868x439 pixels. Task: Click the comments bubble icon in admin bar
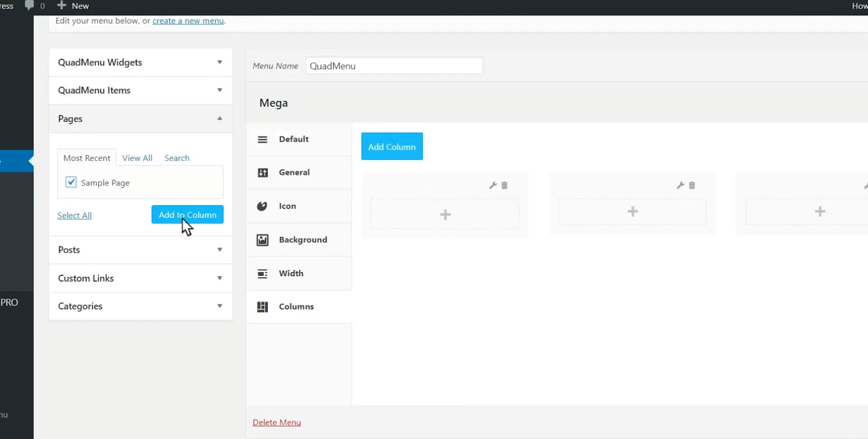click(x=29, y=5)
